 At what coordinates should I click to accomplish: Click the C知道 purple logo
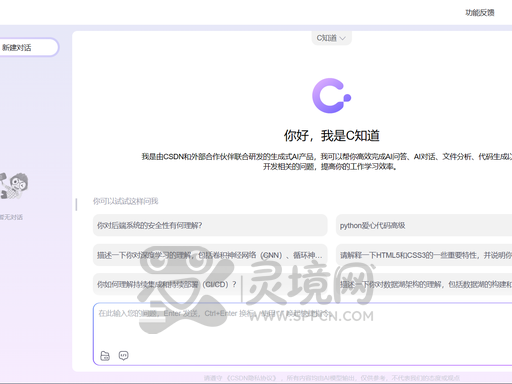(x=332, y=96)
